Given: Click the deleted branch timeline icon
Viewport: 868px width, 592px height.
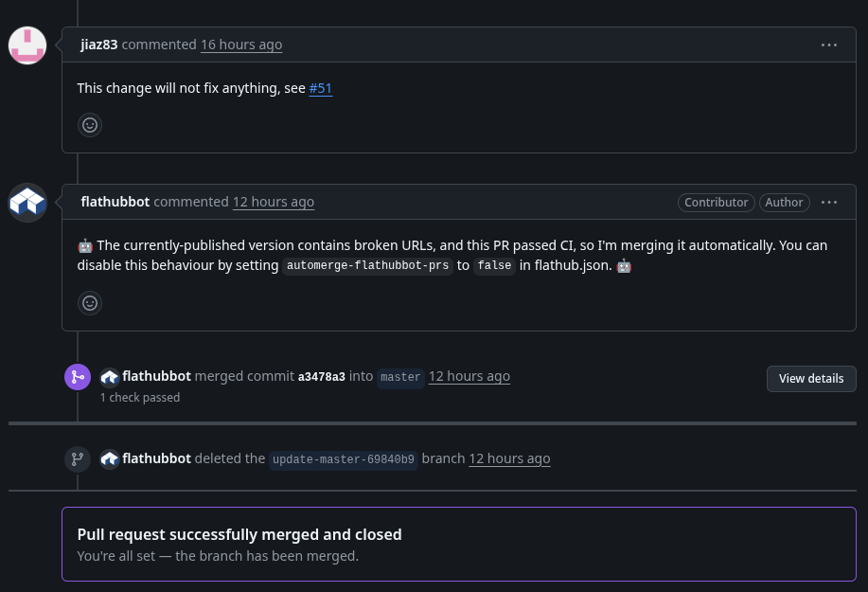Looking at the screenshot, I should (x=78, y=459).
